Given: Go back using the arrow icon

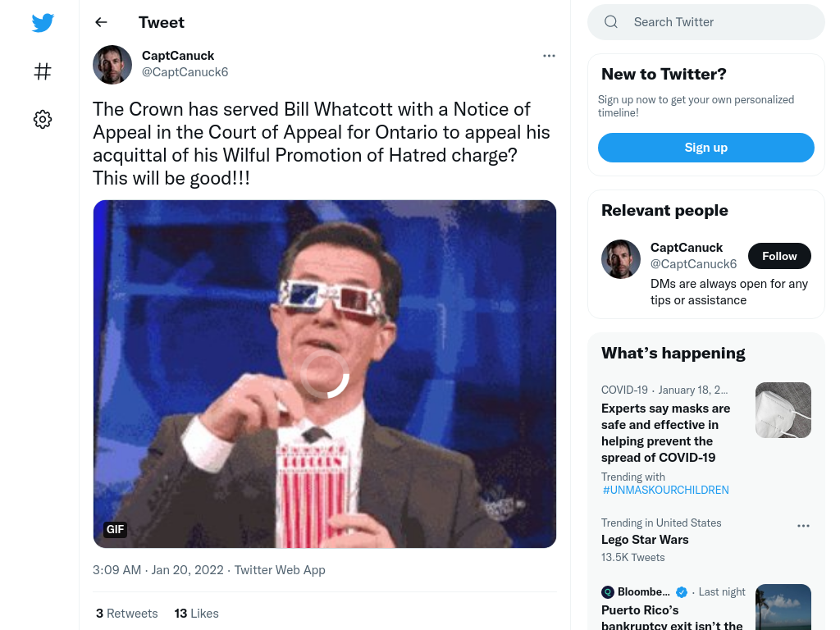Looking at the screenshot, I should (x=101, y=22).
